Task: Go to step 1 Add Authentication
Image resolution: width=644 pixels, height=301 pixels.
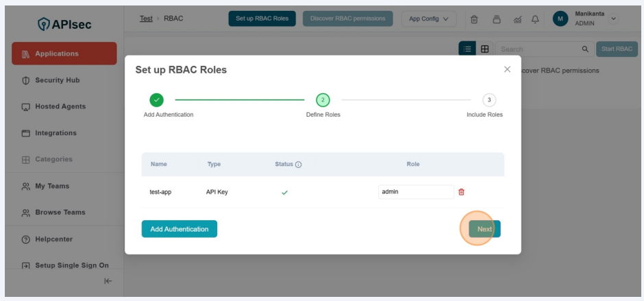Action: coord(156,99)
